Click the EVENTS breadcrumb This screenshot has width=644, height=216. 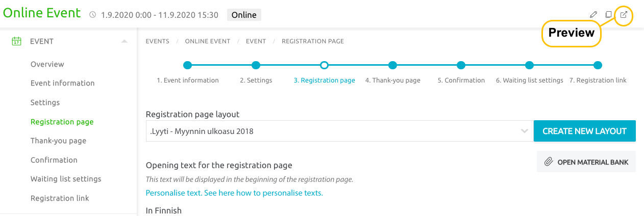click(x=158, y=41)
